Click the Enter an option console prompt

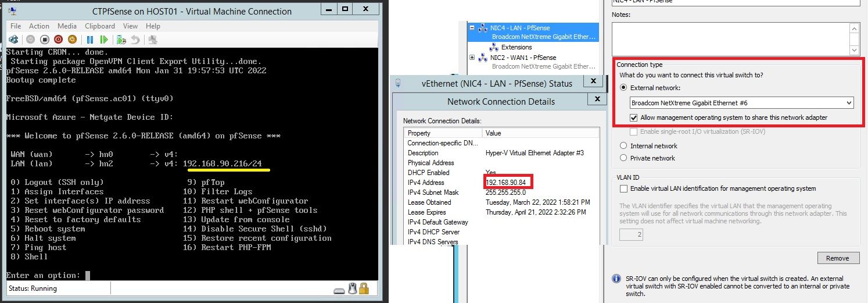pos(44,275)
